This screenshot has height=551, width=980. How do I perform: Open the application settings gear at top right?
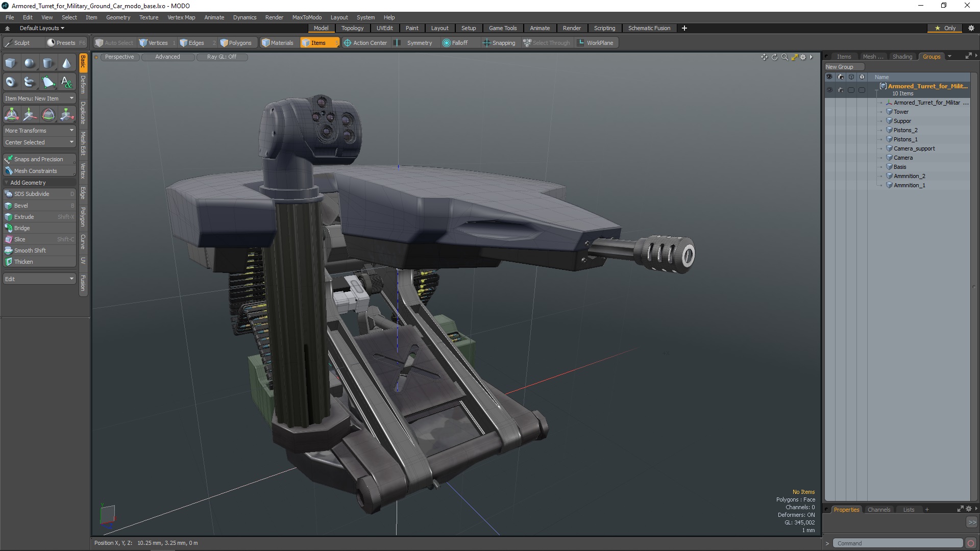971,28
